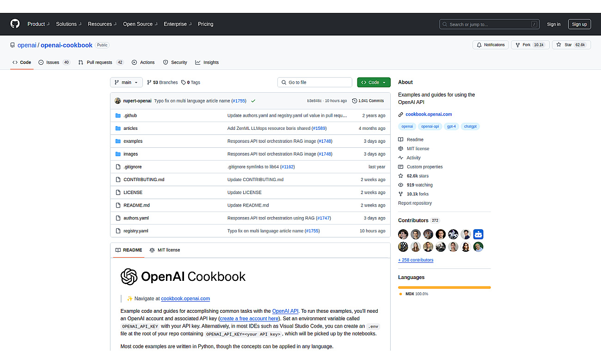Open the LICENSE file
Screen dimensions: 601x364
[x=133, y=193]
